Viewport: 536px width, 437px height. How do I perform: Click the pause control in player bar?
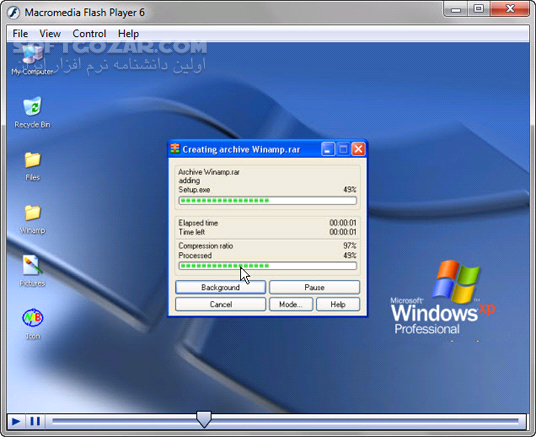[35, 421]
